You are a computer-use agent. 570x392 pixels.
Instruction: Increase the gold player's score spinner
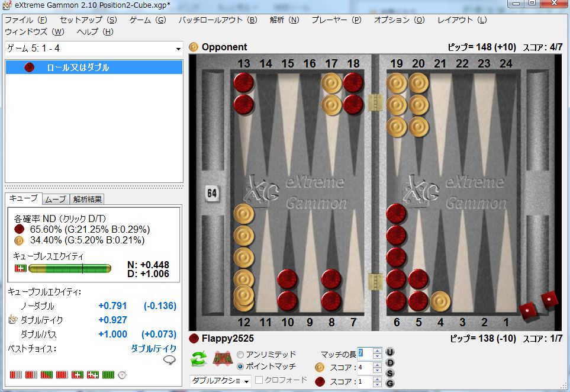coord(377,365)
